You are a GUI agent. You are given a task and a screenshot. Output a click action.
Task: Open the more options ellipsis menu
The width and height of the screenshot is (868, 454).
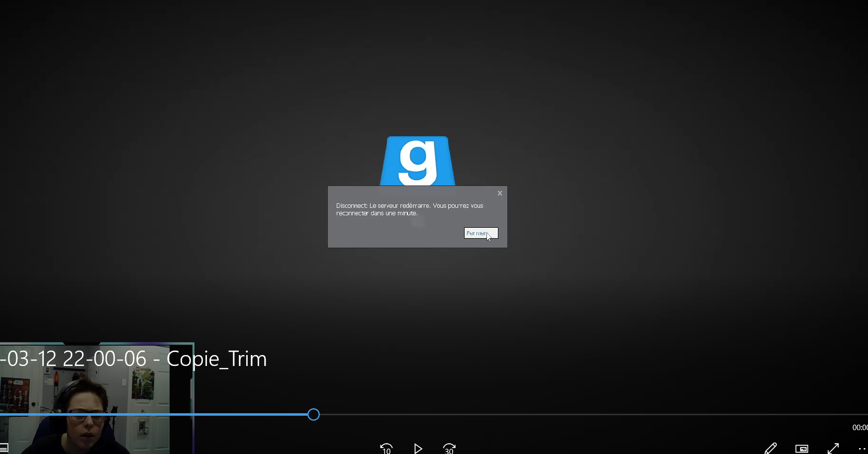(863, 449)
